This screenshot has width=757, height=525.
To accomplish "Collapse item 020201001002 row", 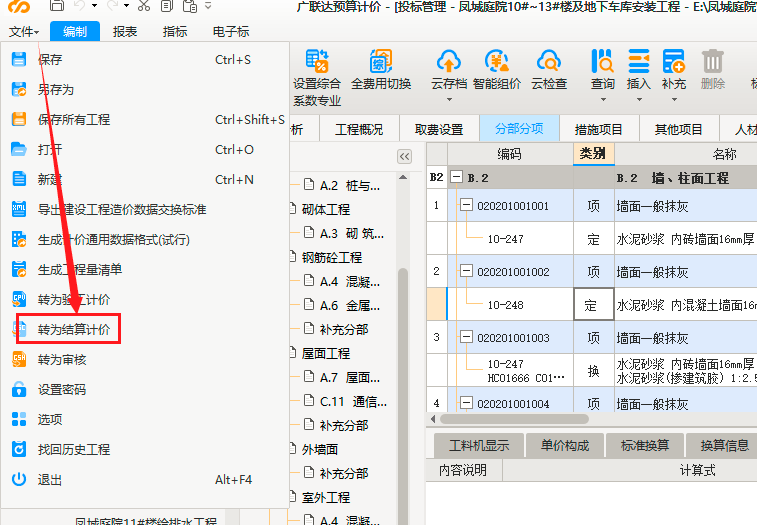I will (466, 271).
